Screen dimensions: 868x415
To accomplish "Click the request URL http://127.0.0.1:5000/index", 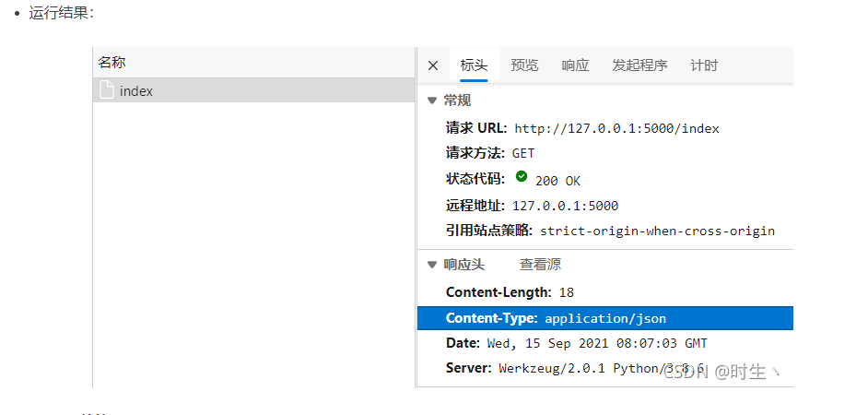I will pyautogui.click(x=616, y=129).
